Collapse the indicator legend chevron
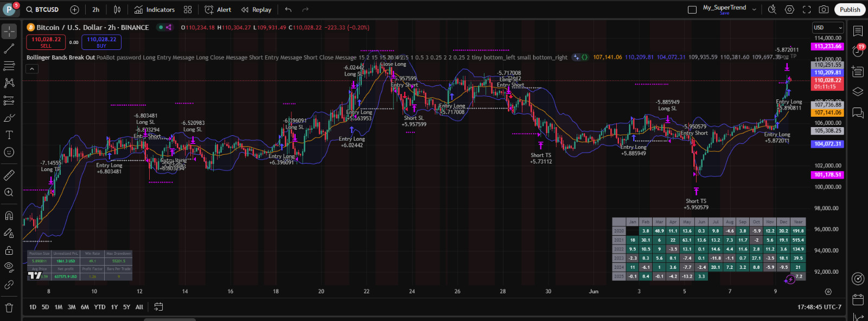Image resolution: width=868 pixels, height=321 pixels. (32, 69)
